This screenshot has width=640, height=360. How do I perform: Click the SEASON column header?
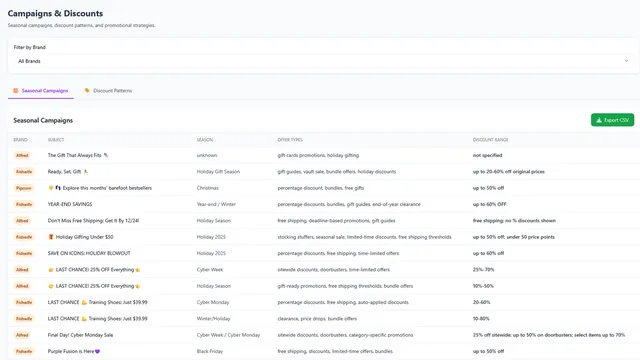pos(204,140)
